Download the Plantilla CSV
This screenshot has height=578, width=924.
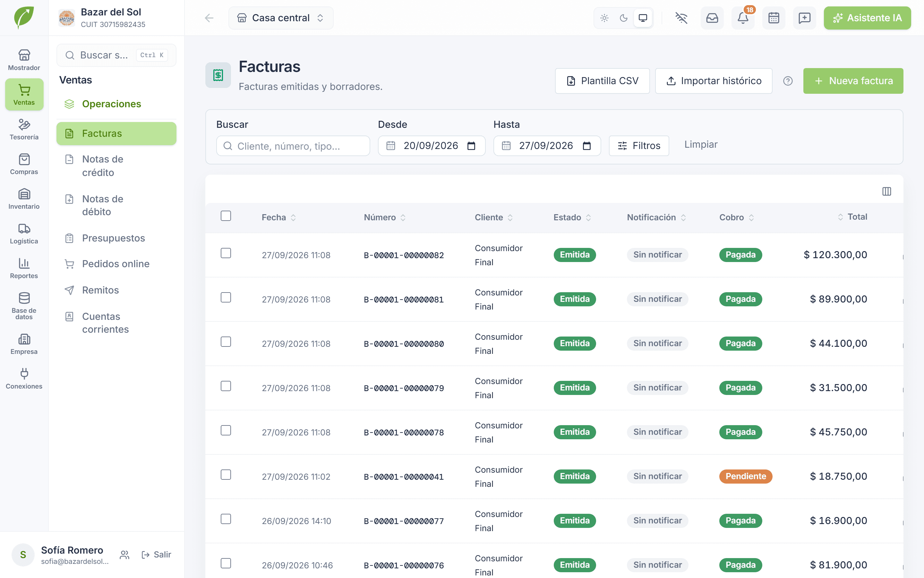point(602,81)
